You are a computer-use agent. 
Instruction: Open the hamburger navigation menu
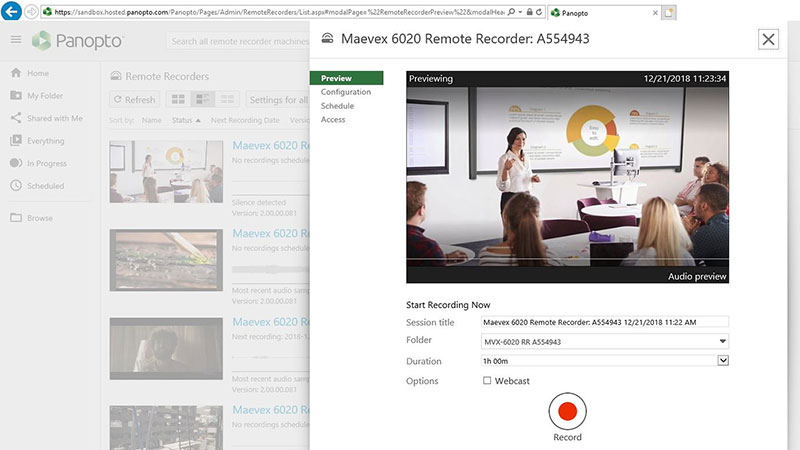[x=16, y=40]
